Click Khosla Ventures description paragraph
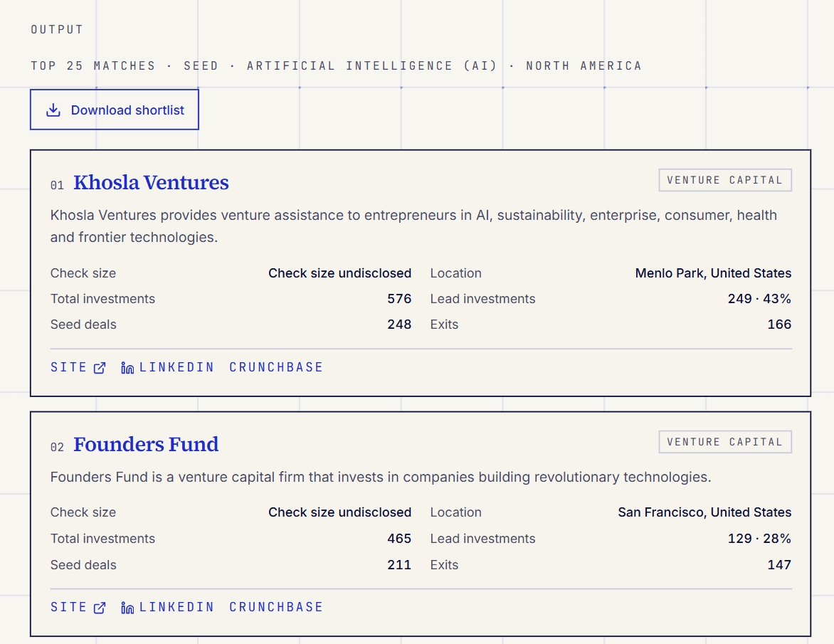 click(x=414, y=226)
